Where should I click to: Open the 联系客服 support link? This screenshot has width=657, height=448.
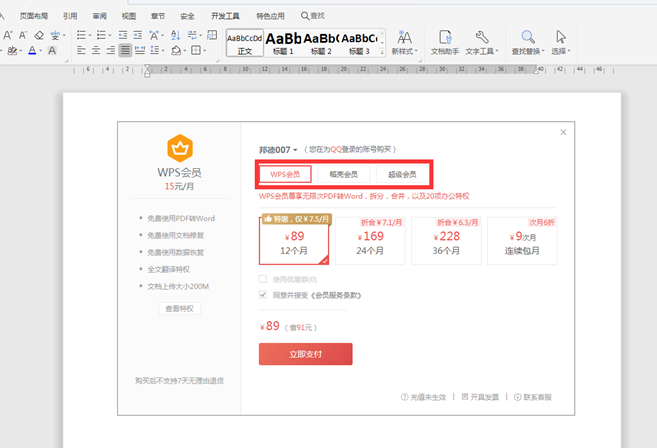[533, 397]
